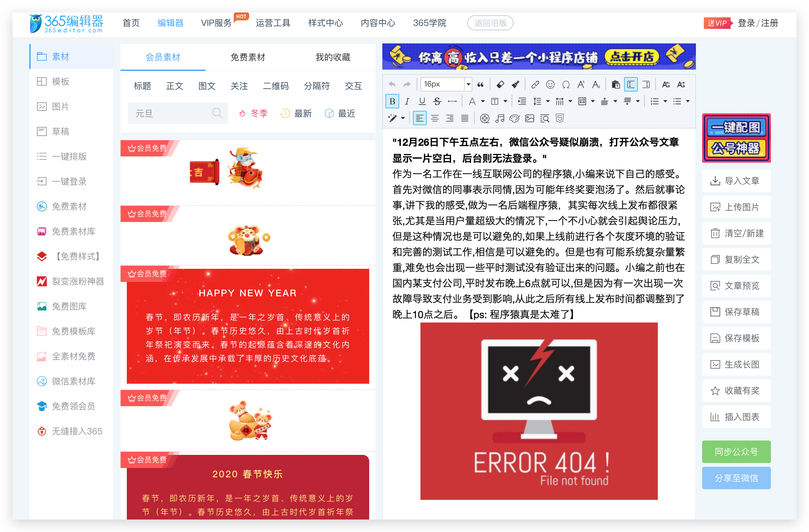This screenshot has width=809, height=532.
Task: Click the 同步公众号 green button
Action: 736,451
